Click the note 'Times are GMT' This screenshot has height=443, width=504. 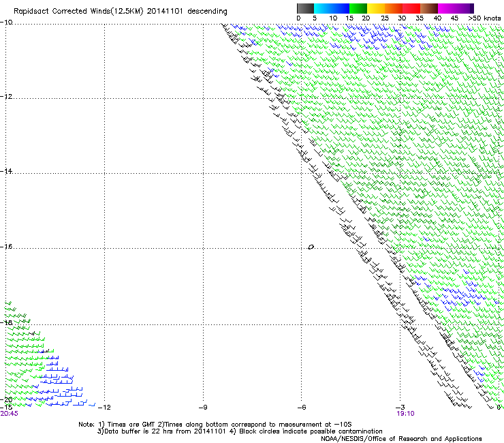[130, 425]
